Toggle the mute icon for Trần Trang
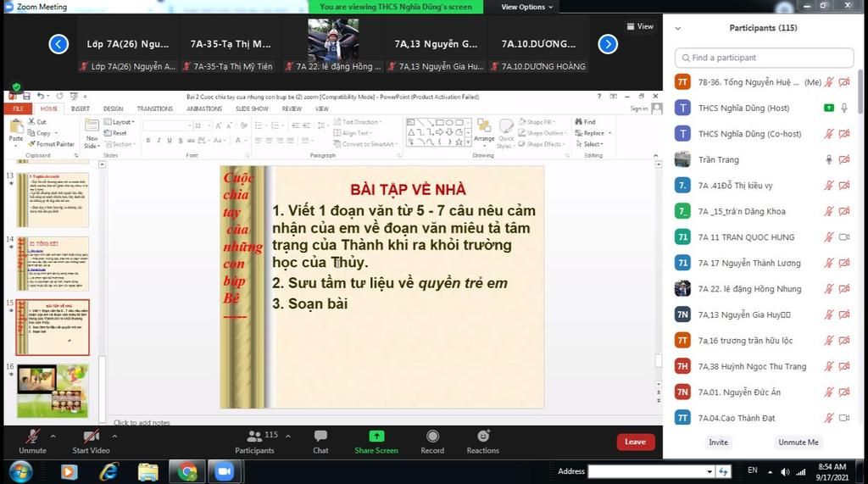The width and height of the screenshot is (868, 484). point(829,159)
